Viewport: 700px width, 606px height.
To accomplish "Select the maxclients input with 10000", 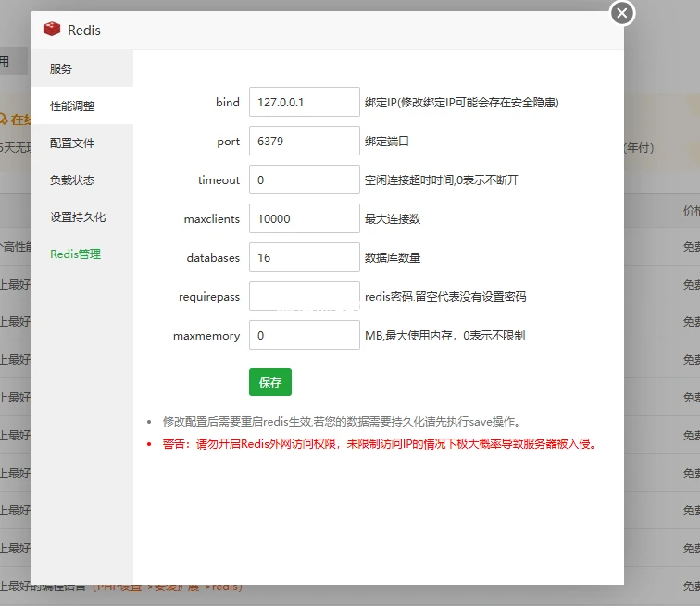I will (305, 218).
